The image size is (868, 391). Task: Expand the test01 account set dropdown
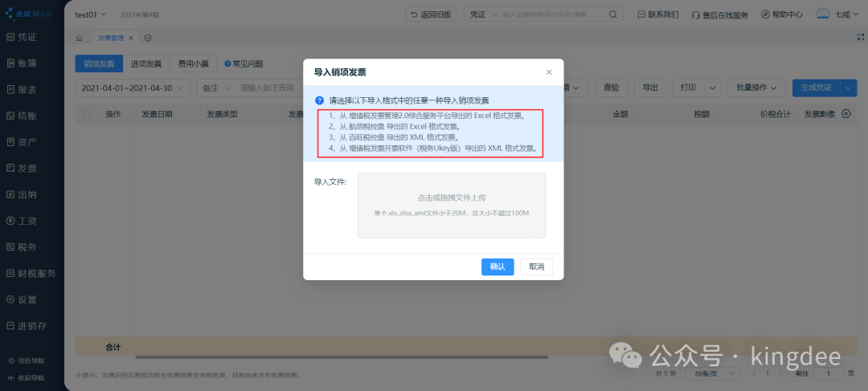(x=91, y=14)
